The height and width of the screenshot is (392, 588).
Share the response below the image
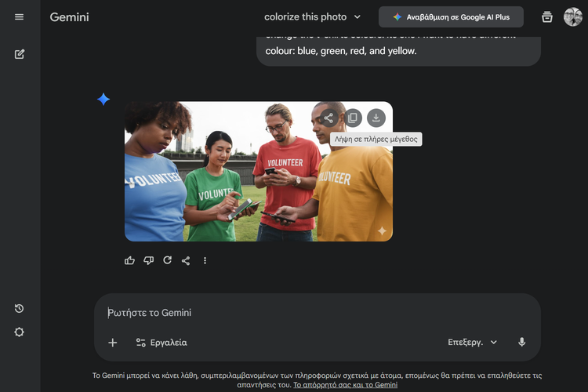pyautogui.click(x=186, y=260)
